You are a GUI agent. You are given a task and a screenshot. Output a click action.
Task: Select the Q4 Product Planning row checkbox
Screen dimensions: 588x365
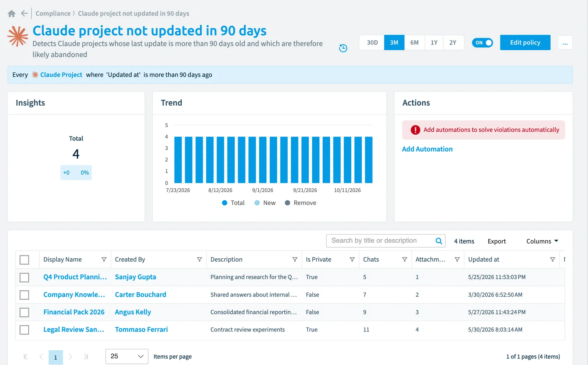[x=24, y=277]
